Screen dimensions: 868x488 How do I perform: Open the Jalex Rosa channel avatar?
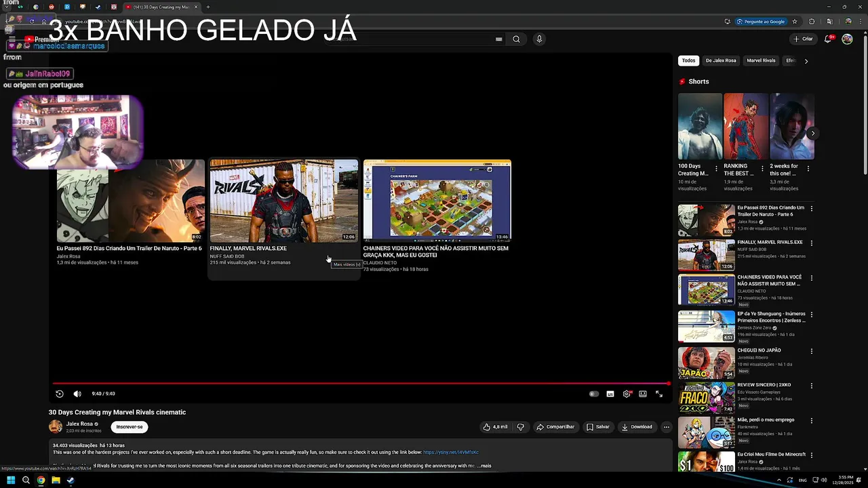[56, 427]
